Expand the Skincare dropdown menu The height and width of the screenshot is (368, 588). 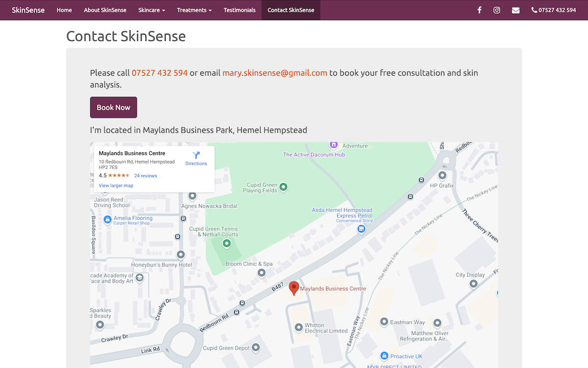pos(152,10)
